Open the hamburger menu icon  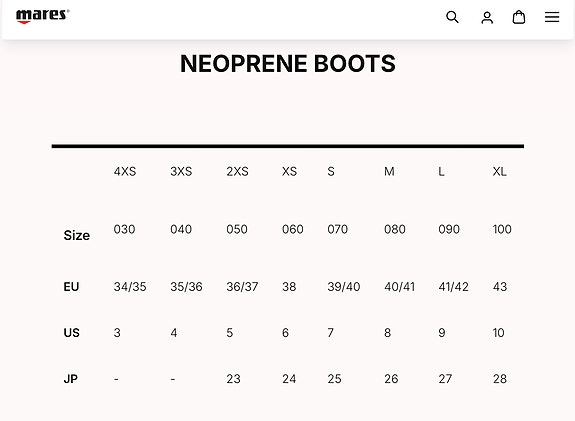pyautogui.click(x=552, y=17)
